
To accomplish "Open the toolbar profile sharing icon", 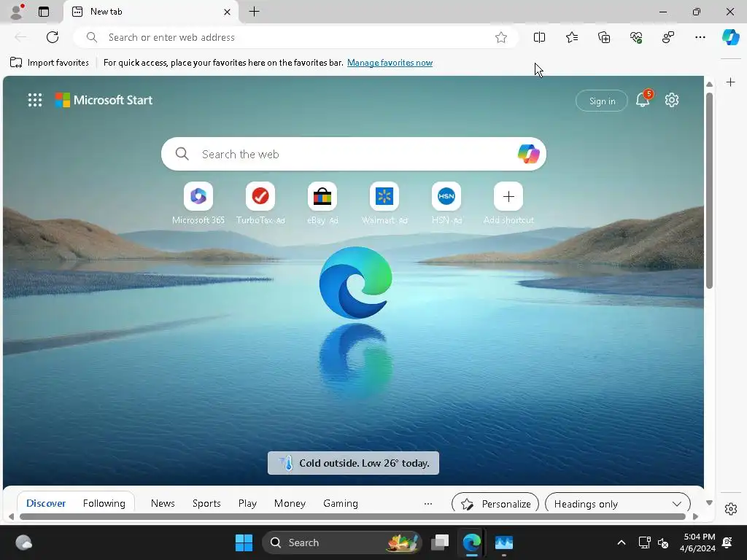I will coord(668,37).
